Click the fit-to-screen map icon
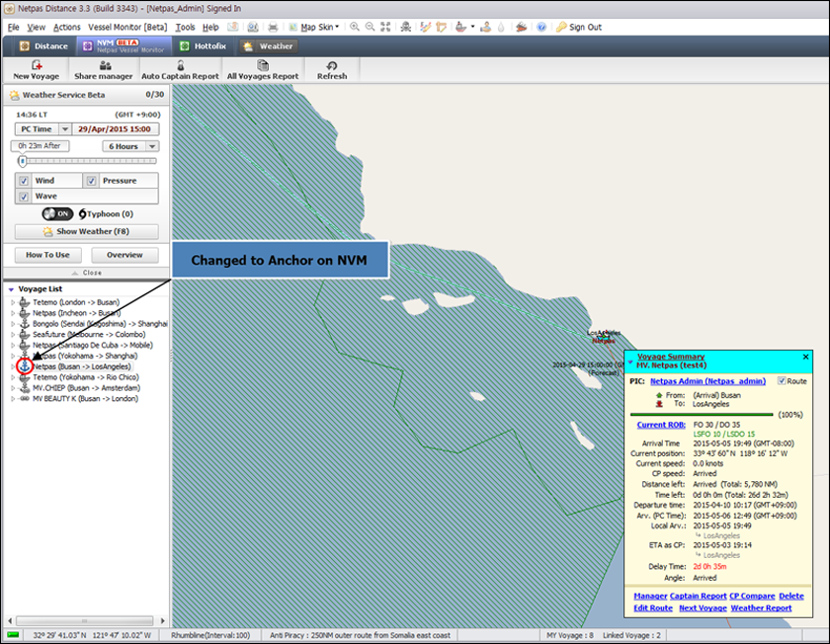 click(386, 27)
